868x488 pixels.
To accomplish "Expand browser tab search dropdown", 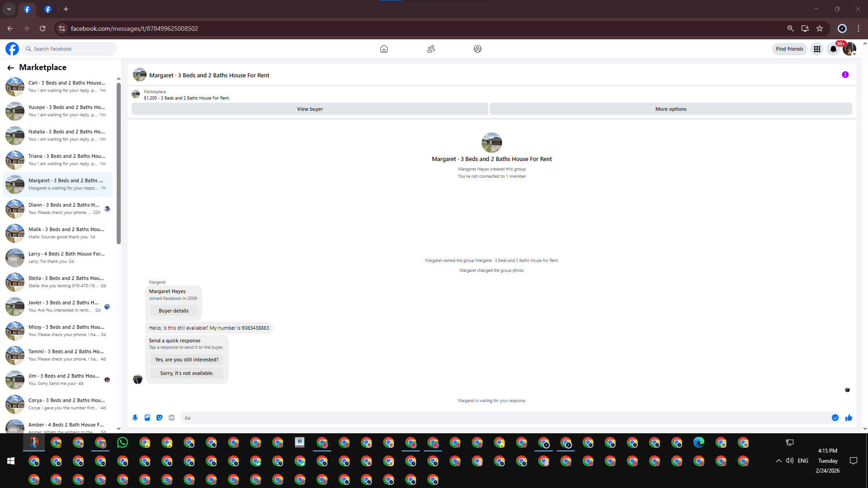I will [x=9, y=9].
